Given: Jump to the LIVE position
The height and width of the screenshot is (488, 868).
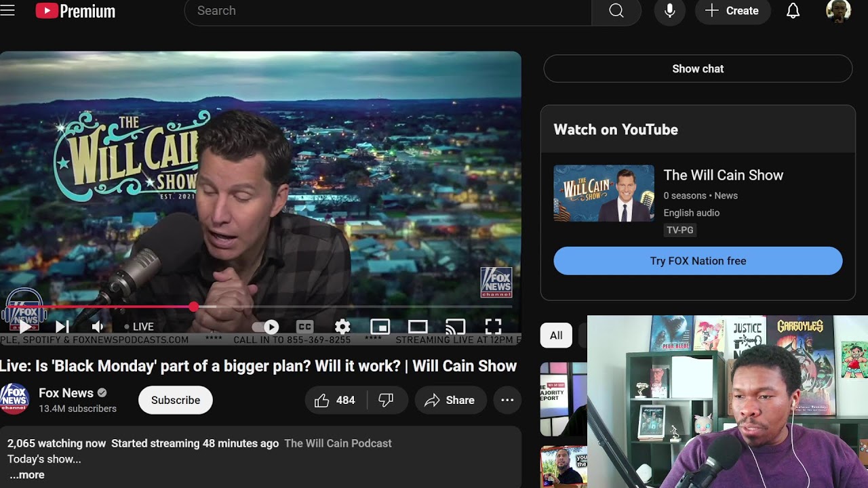Looking at the screenshot, I should pos(139,327).
